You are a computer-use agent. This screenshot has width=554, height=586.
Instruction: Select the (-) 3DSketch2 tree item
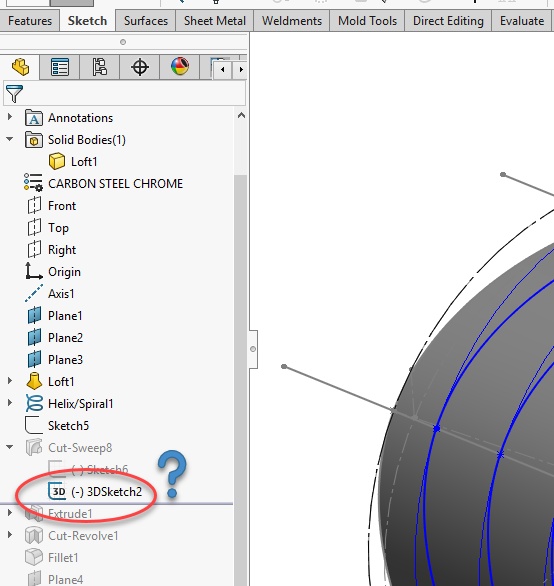click(107, 492)
